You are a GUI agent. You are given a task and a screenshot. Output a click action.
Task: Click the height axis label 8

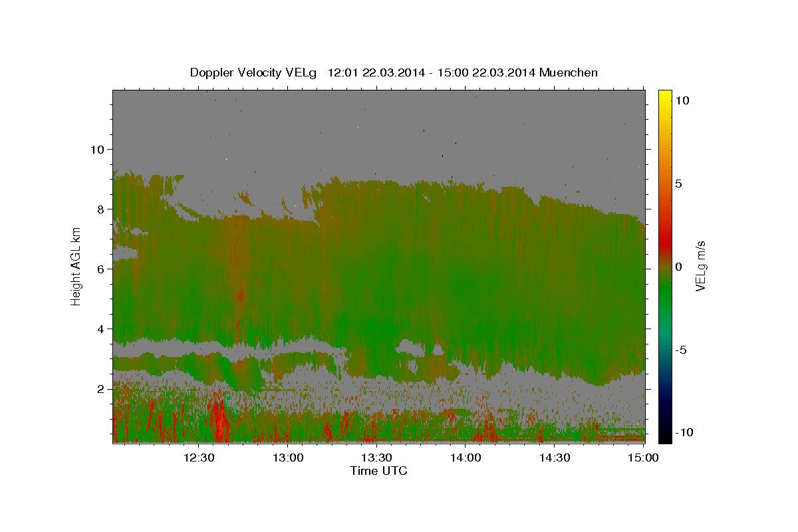(x=101, y=209)
